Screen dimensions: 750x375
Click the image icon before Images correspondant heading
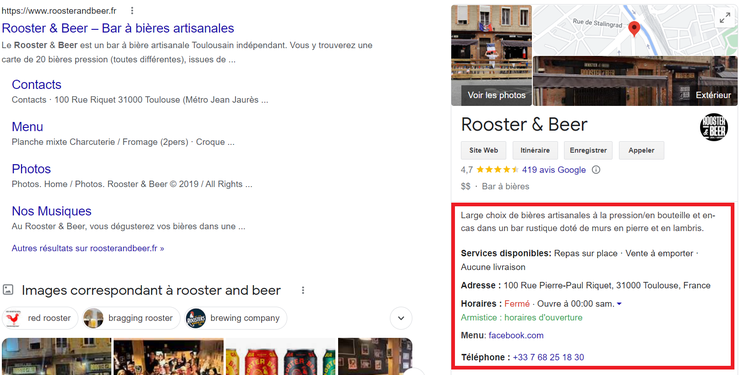point(8,290)
